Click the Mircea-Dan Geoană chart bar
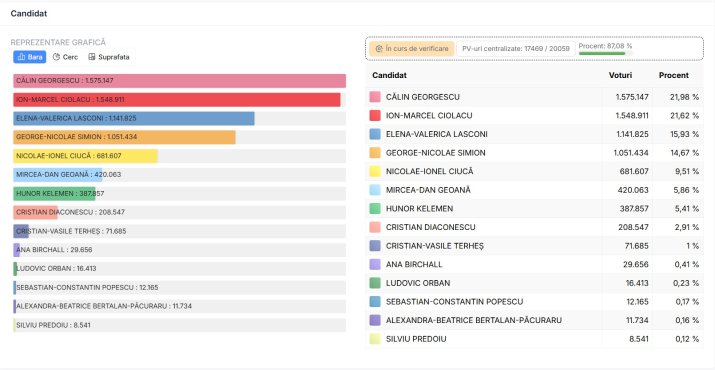Image resolution: width=715 pixels, height=370 pixels. (x=57, y=174)
